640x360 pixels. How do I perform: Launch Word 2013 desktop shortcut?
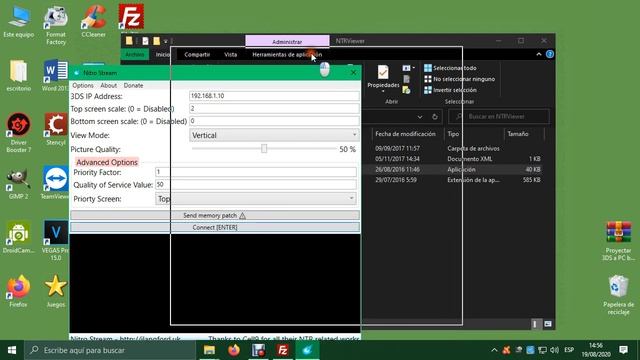coord(56,76)
